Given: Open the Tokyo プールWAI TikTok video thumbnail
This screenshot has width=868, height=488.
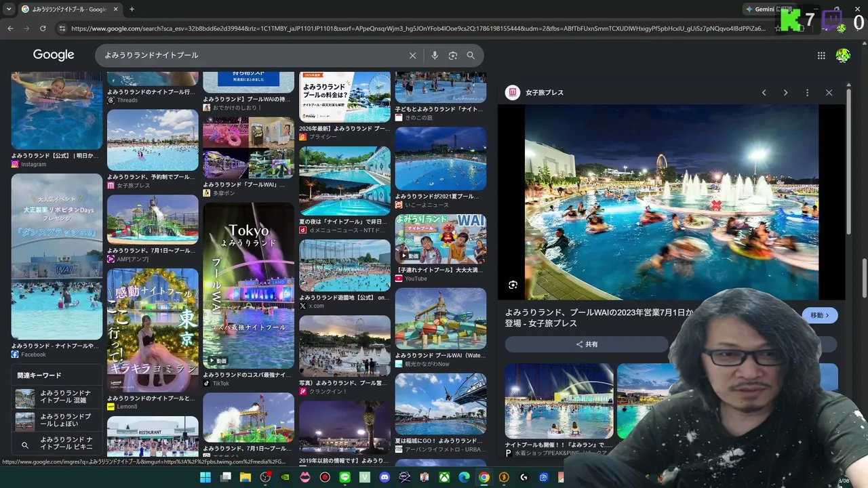Looking at the screenshot, I should pyautogui.click(x=248, y=285).
